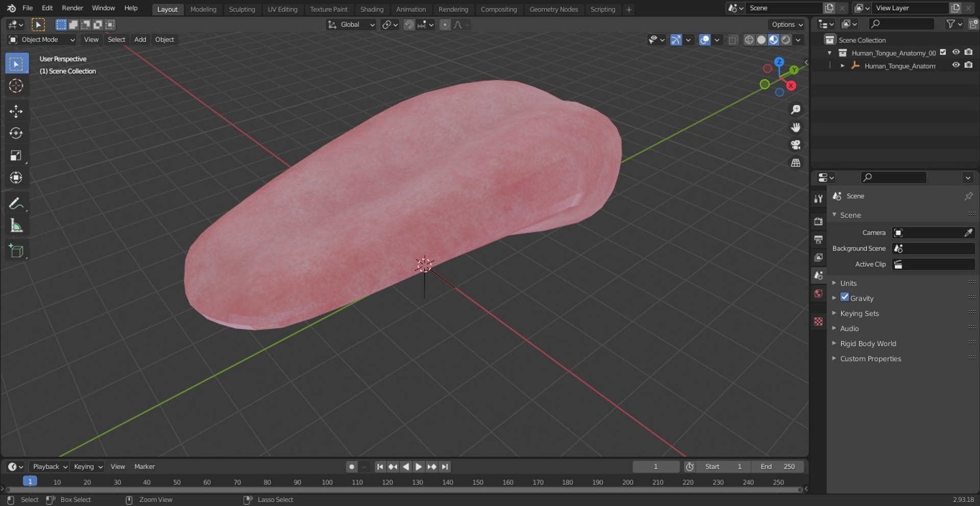Switch to wireframe viewport shading
980x506 pixels.
pos(749,40)
